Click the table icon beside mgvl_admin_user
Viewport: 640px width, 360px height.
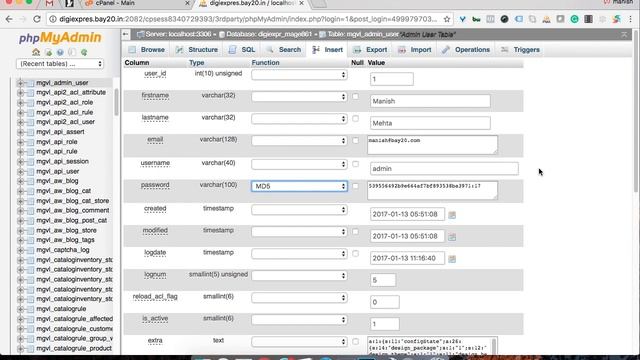coord(30,83)
